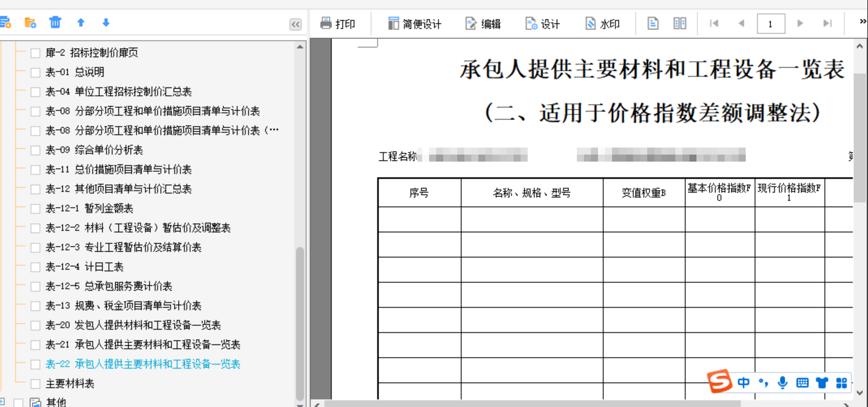Check 表-04 单位工程招标控制价汇总表 checkbox
Screen dimensions: 868x407
pyautogui.click(x=35, y=92)
